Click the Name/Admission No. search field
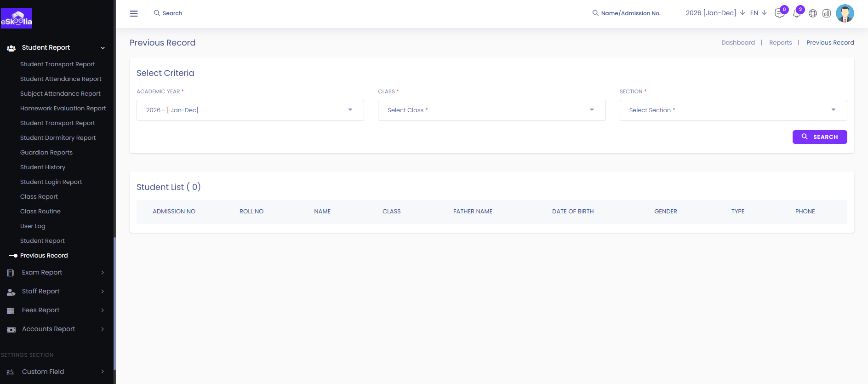Image resolution: width=868 pixels, height=384 pixels. pos(630,13)
